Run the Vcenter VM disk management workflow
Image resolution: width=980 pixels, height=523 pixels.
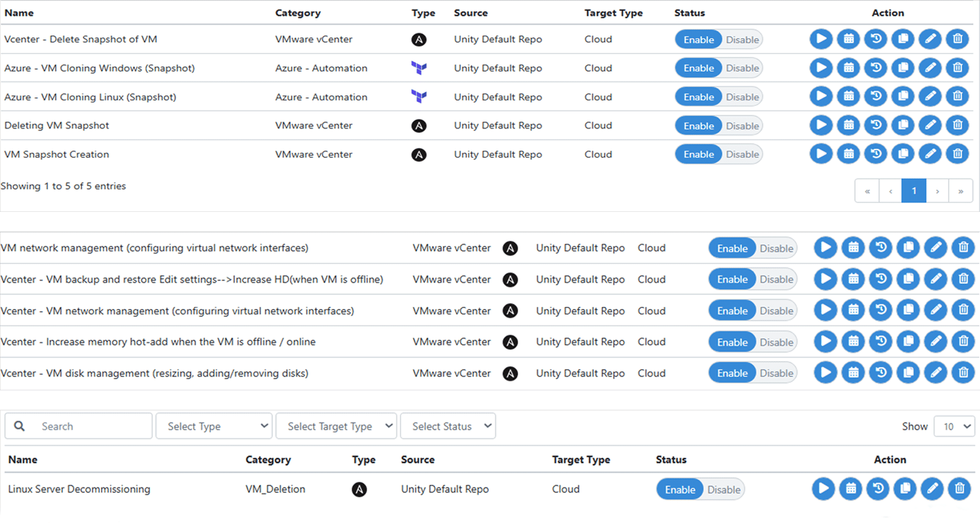coord(825,372)
